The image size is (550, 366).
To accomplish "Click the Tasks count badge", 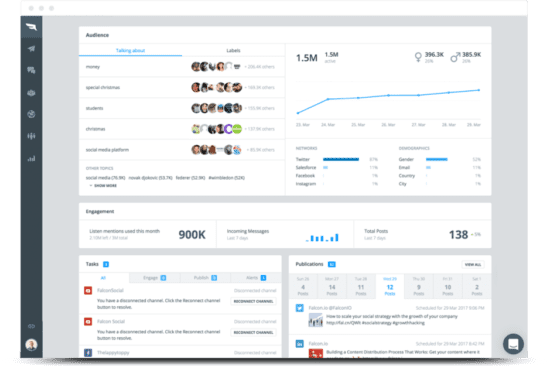I will click(106, 264).
